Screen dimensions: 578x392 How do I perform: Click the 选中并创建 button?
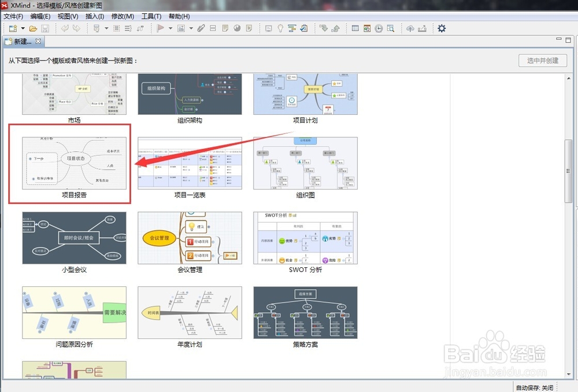click(x=543, y=61)
